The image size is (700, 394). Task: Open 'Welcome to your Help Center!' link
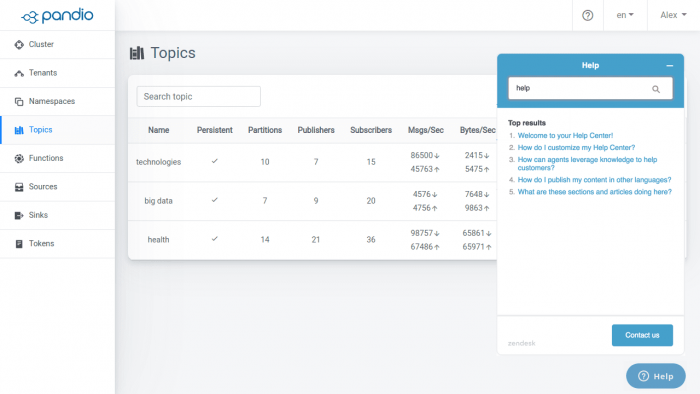[x=565, y=136]
